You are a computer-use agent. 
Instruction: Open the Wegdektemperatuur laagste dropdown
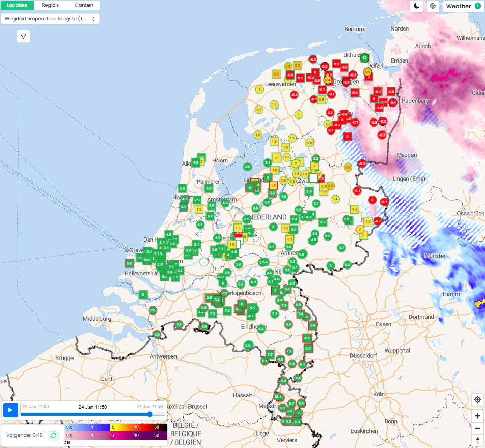click(50, 19)
